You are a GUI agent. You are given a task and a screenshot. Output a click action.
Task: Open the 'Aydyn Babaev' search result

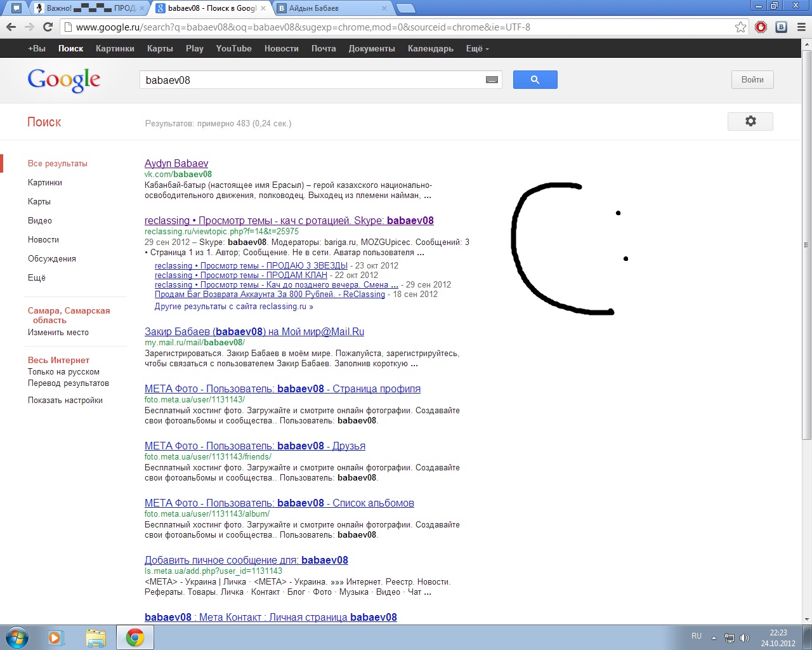click(176, 163)
